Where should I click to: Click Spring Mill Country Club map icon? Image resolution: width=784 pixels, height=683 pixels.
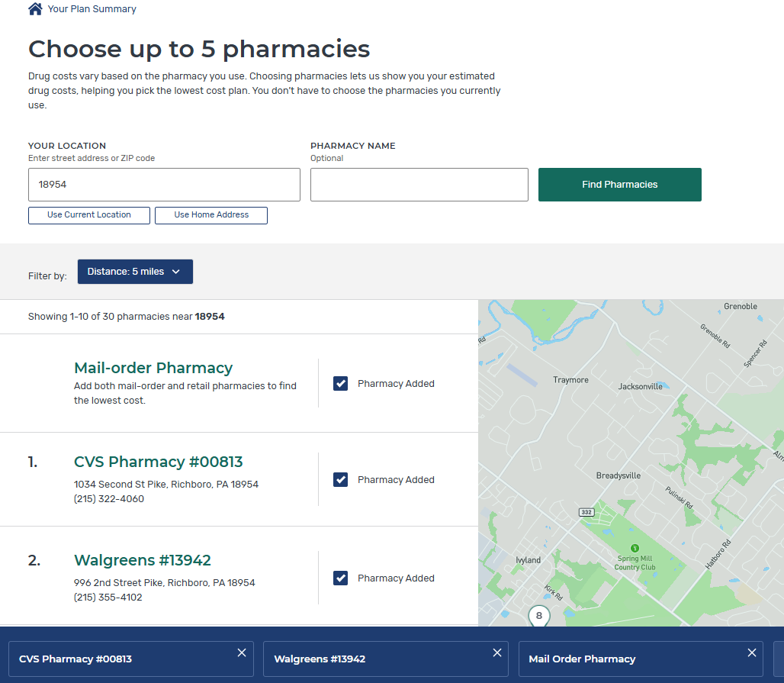[x=635, y=548]
